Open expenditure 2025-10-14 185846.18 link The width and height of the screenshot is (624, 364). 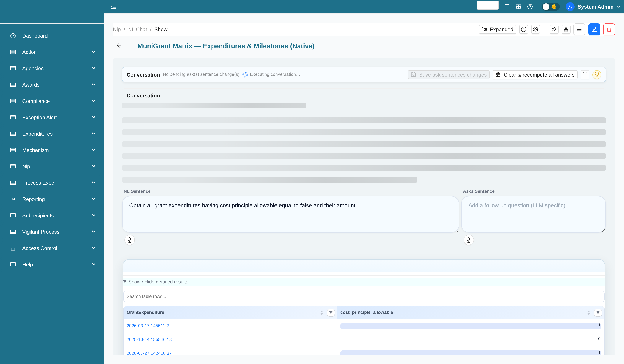[x=149, y=339]
